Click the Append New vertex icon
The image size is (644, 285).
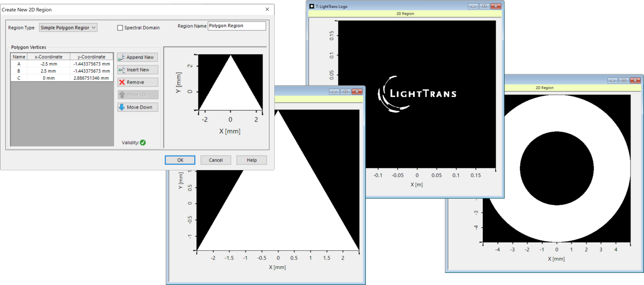(121, 57)
